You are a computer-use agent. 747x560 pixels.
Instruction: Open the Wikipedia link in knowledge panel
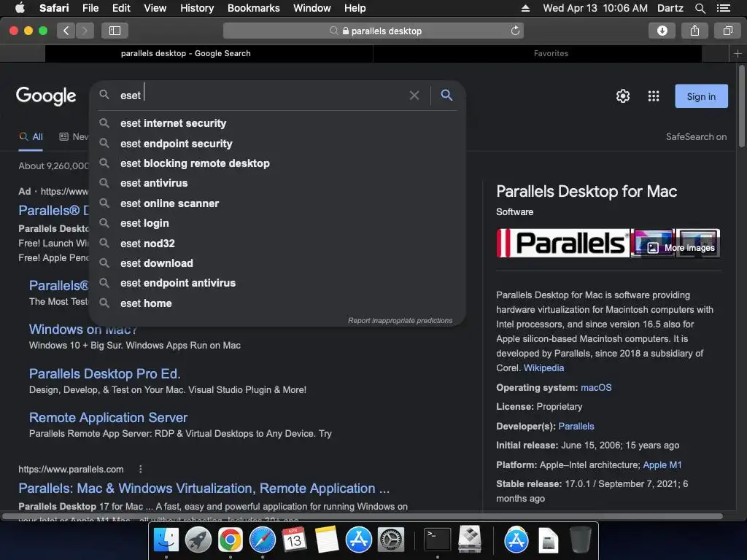coord(543,368)
